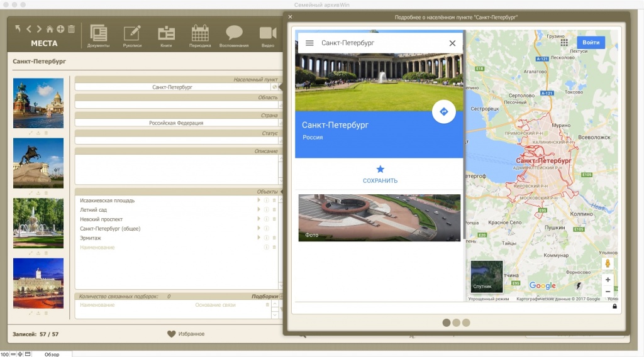Viewport: 644px width, 357px height.
Task: Select Исаакиевская площадь in the objects list
Action: pyautogui.click(x=107, y=200)
